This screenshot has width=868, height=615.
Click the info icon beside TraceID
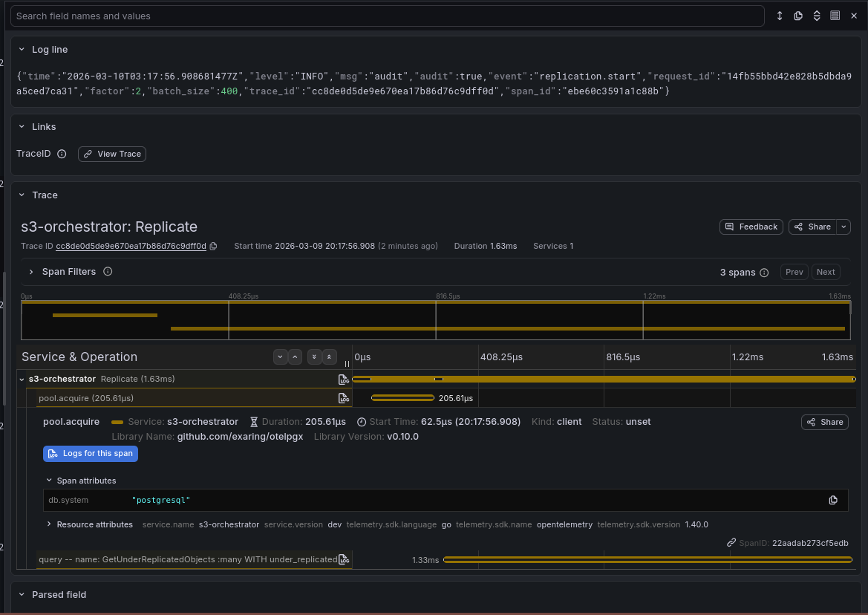(62, 154)
